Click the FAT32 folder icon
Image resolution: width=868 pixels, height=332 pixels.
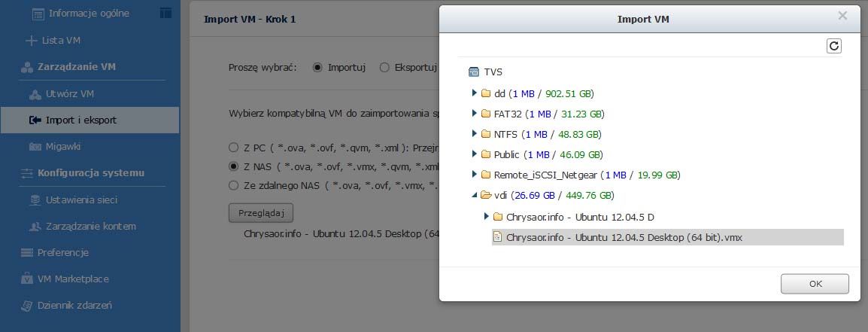[486, 114]
